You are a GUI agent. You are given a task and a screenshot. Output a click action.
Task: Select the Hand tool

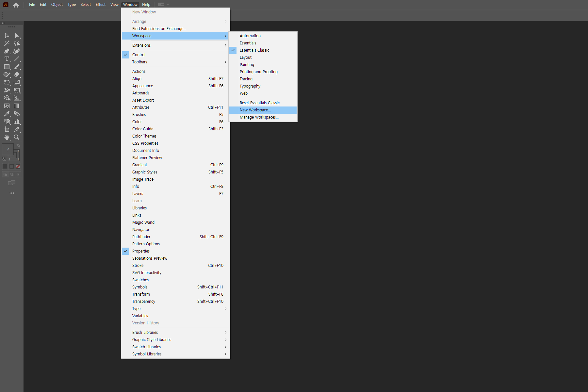(x=7, y=137)
